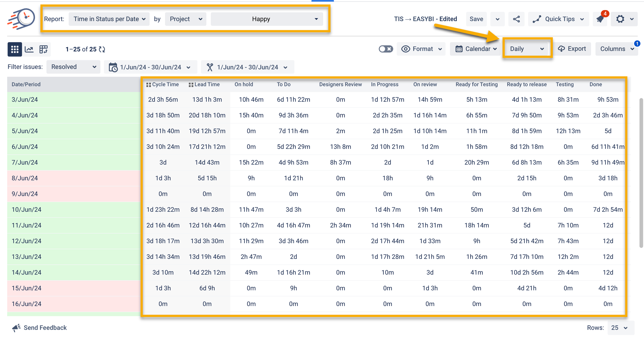Select the pivot table view icon
Screen dimensions: 644x339
[43, 49]
